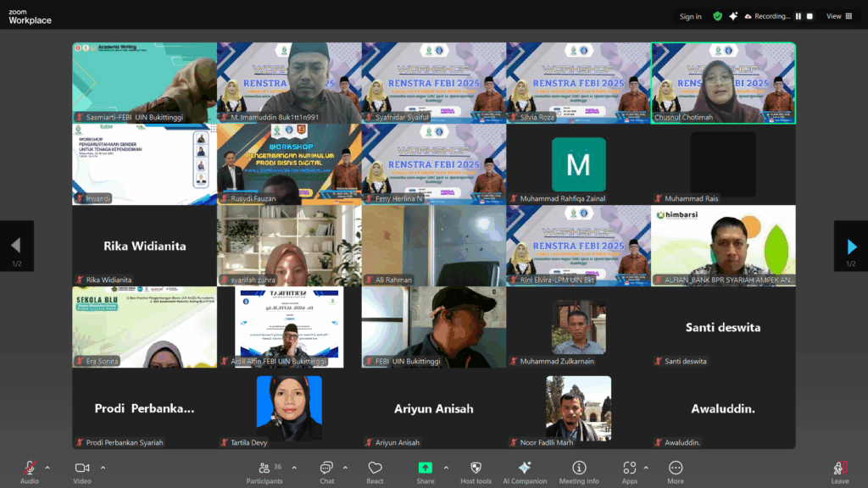868x488 pixels.
Task: Show Meeting info details
Action: click(x=579, y=471)
